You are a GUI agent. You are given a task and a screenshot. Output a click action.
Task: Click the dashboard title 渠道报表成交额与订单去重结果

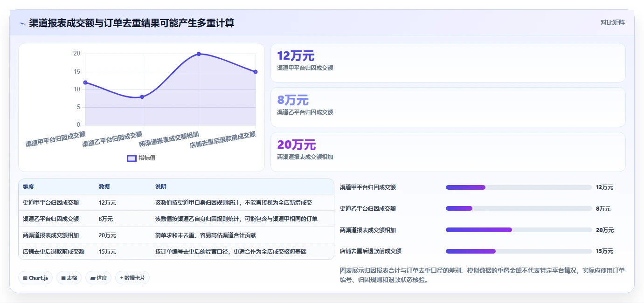[x=132, y=23]
